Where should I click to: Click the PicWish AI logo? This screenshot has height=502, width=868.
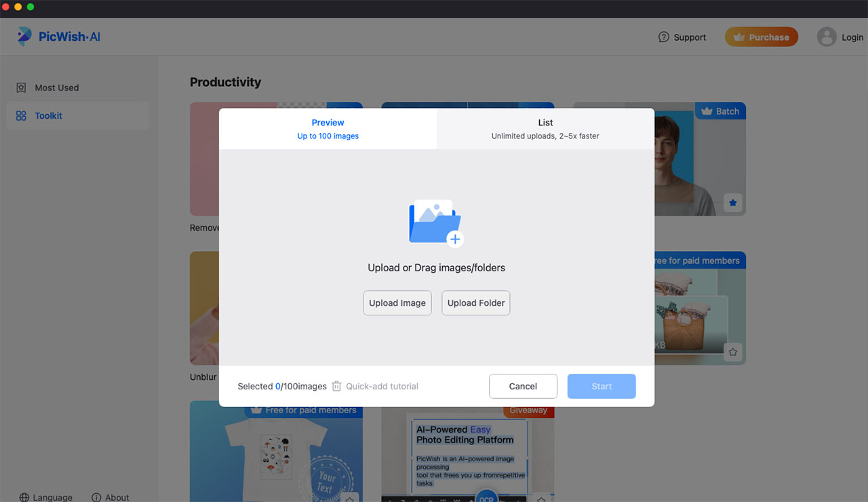click(x=59, y=37)
